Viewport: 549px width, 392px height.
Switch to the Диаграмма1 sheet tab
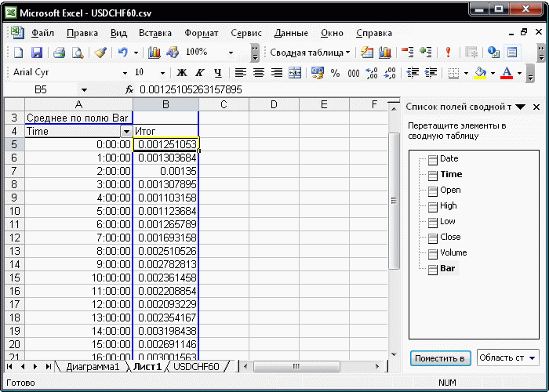coord(93,366)
